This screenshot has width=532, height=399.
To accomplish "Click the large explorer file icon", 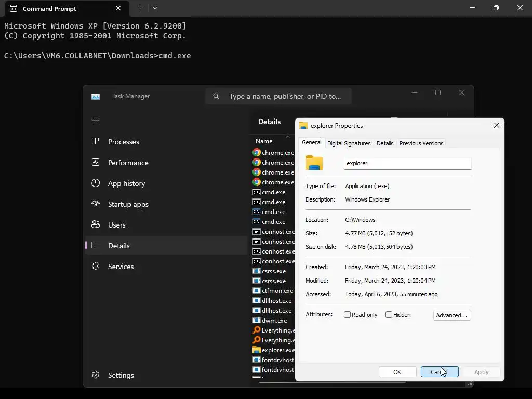I will pos(314,163).
